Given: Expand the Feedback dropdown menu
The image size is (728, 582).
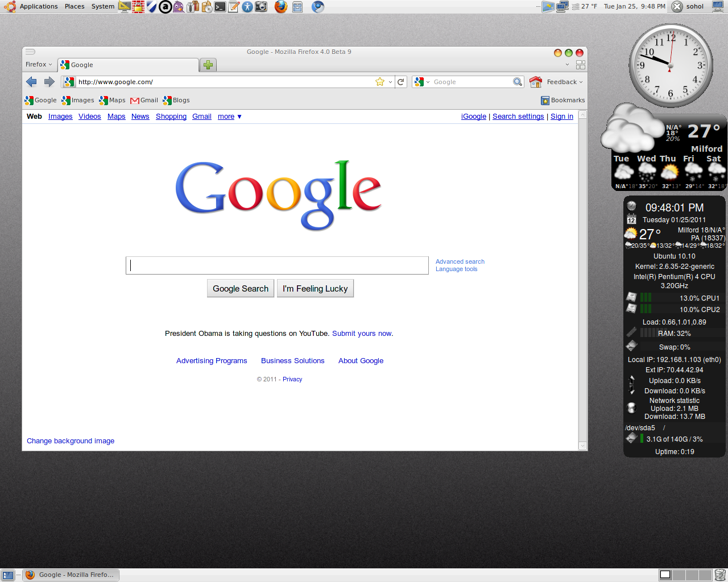Looking at the screenshot, I should click(565, 82).
